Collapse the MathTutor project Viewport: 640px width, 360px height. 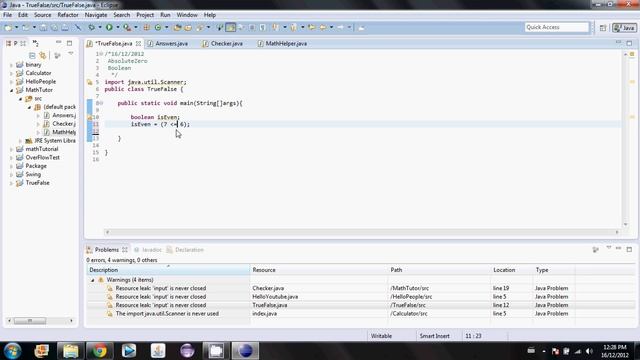[x=11, y=90]
